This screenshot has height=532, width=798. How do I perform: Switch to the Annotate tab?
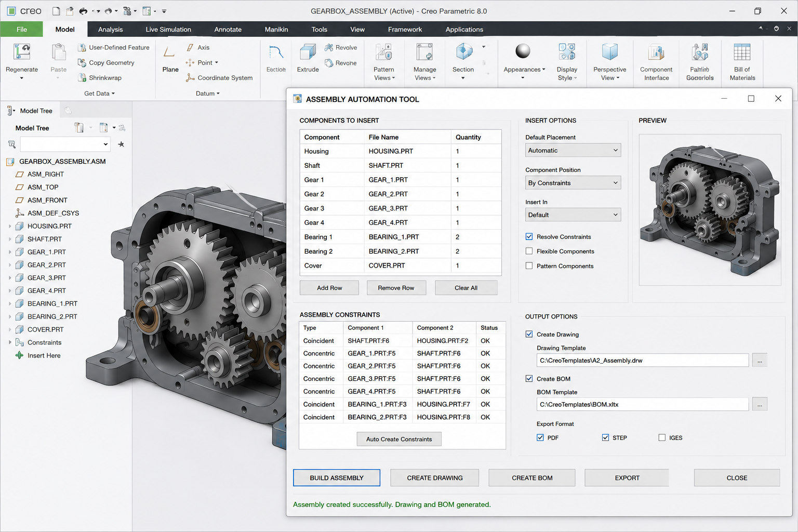point(228,29)
